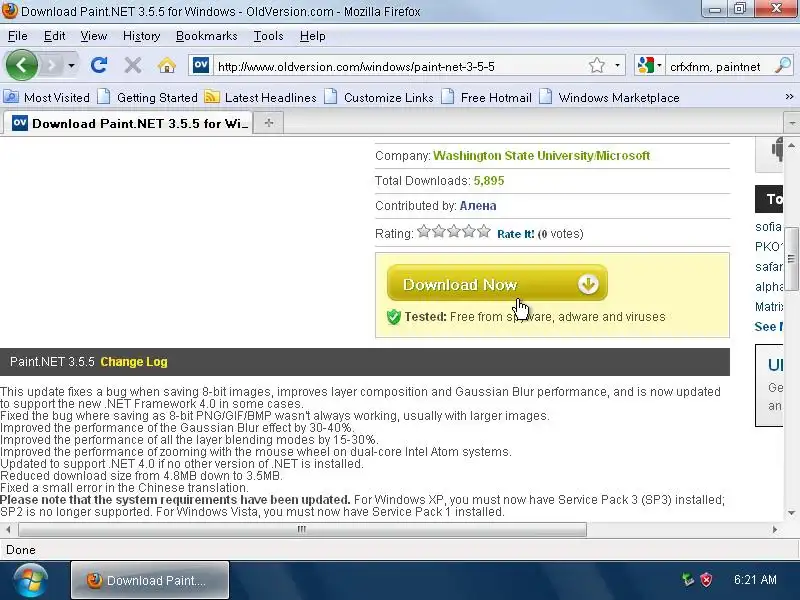Click the green Tested shield icon
Viewport: 800px width, 600px height.
tap(394, 317)
